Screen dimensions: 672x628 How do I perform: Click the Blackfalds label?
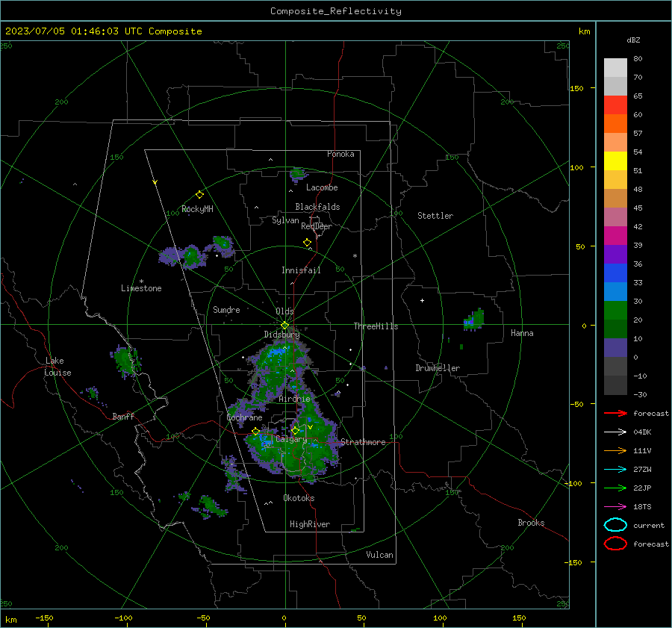point(317,207)
